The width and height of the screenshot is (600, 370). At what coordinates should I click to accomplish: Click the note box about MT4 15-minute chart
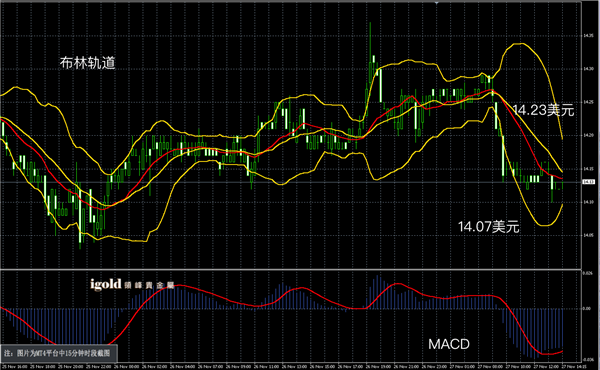59,353
